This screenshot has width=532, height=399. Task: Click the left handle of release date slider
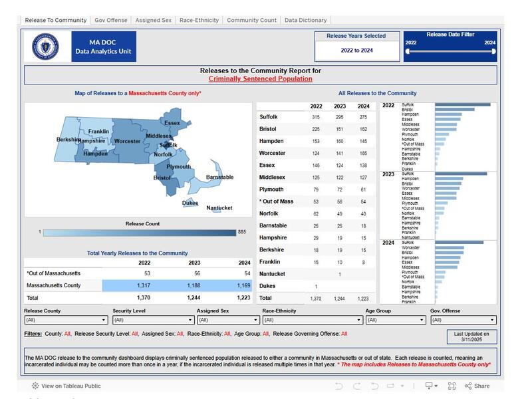tap(407, 51)
